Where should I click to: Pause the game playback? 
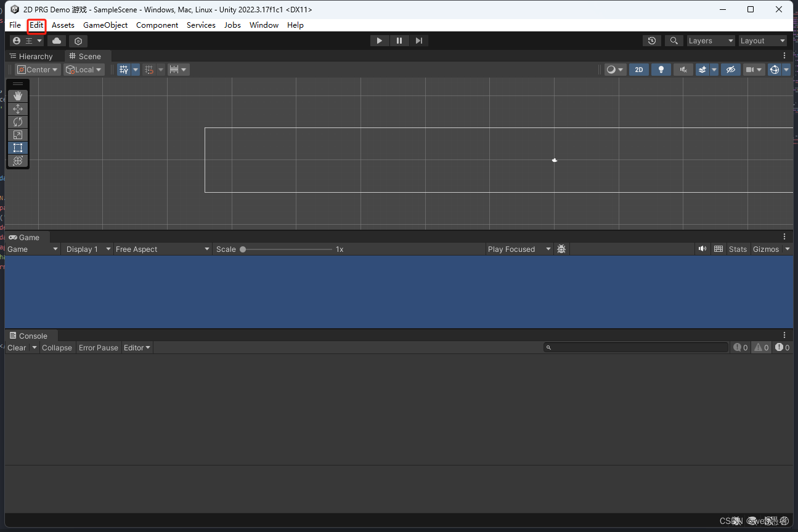(x=399, y=41)
